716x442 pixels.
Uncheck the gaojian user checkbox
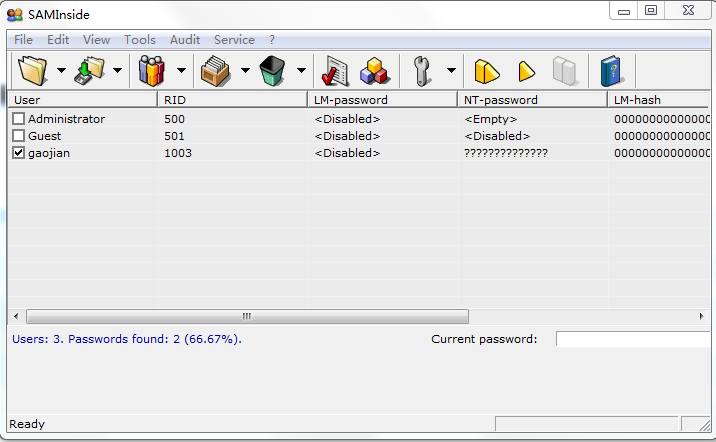[18, 153]
